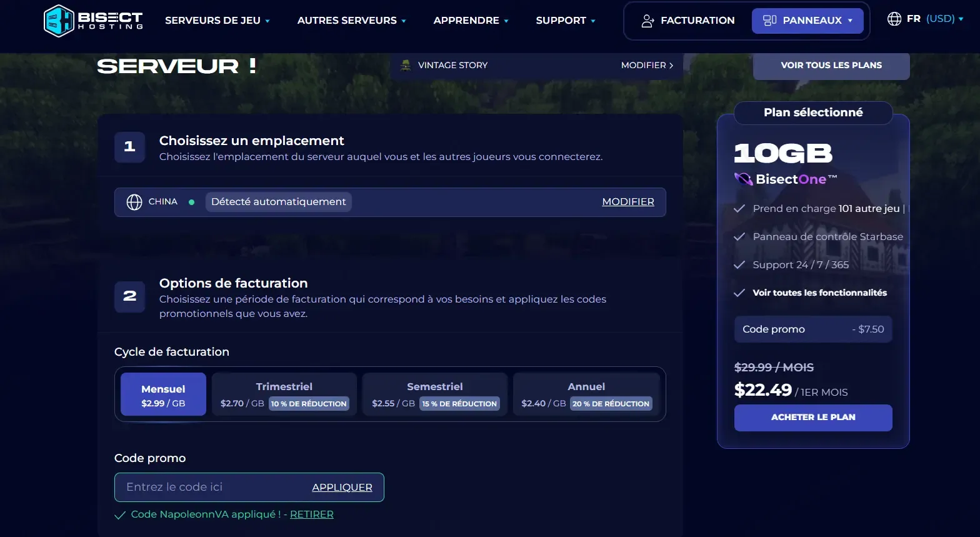Click Acheter le plan button
The image size is (980, 537).
(x=813, y=418)
